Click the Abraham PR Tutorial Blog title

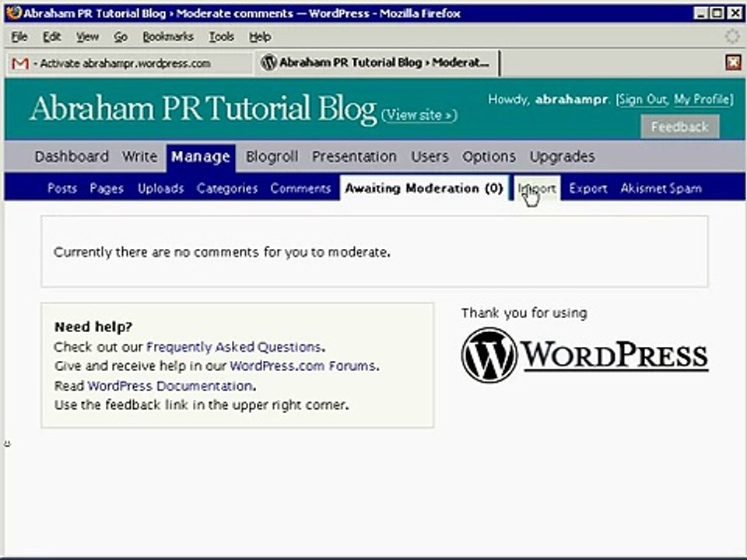coord(203,108)
